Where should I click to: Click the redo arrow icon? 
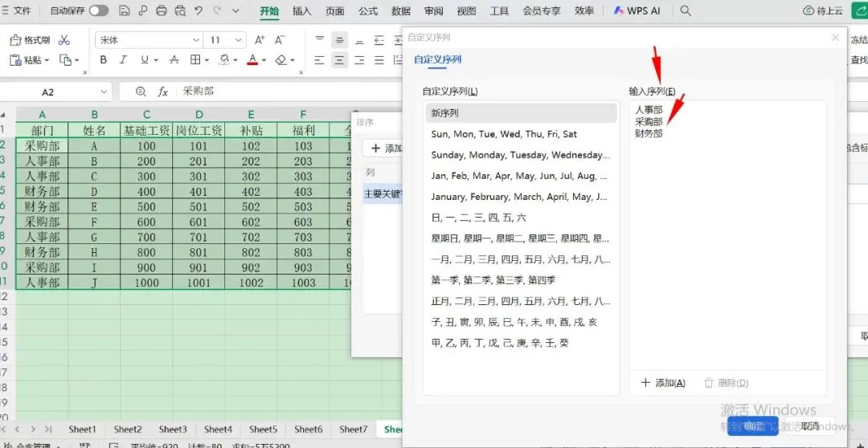tap(217, 10)
